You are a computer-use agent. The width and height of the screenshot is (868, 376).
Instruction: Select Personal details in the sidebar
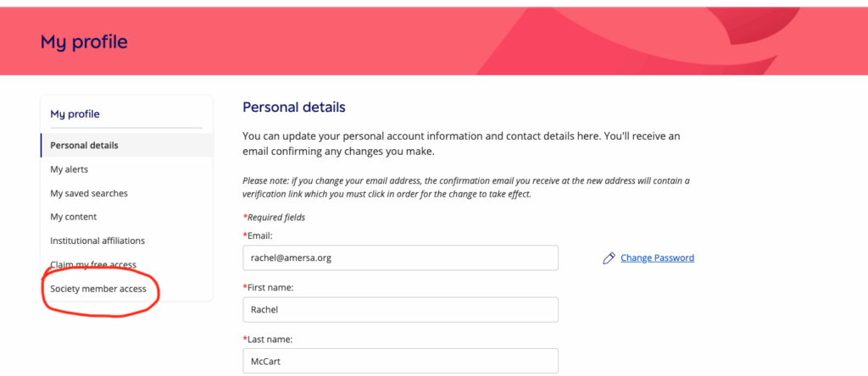(85, 145)
